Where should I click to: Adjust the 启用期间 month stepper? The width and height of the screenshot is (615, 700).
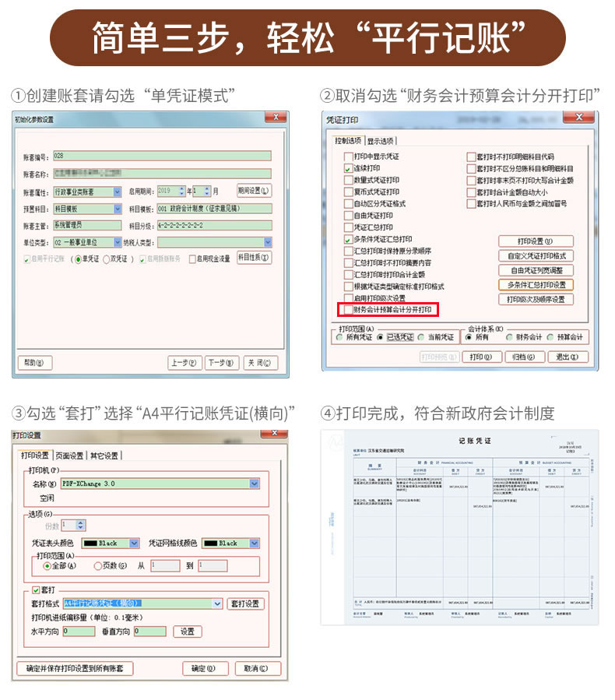207,192
